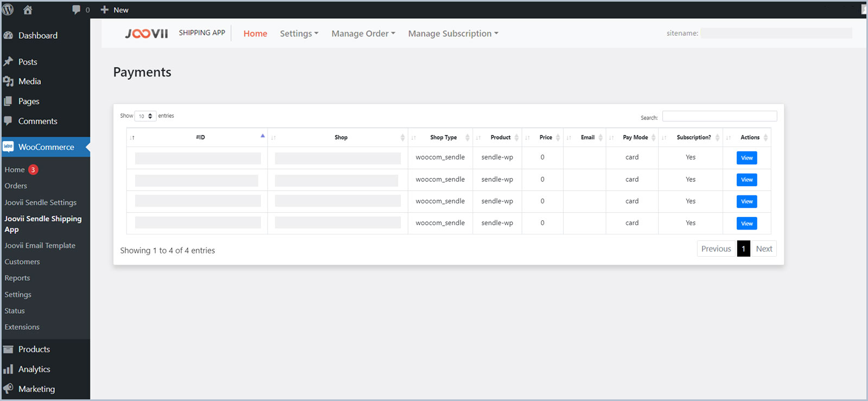Sort the table by #ID column
This screenshot has height=401, width=868.
pos(200,137)
